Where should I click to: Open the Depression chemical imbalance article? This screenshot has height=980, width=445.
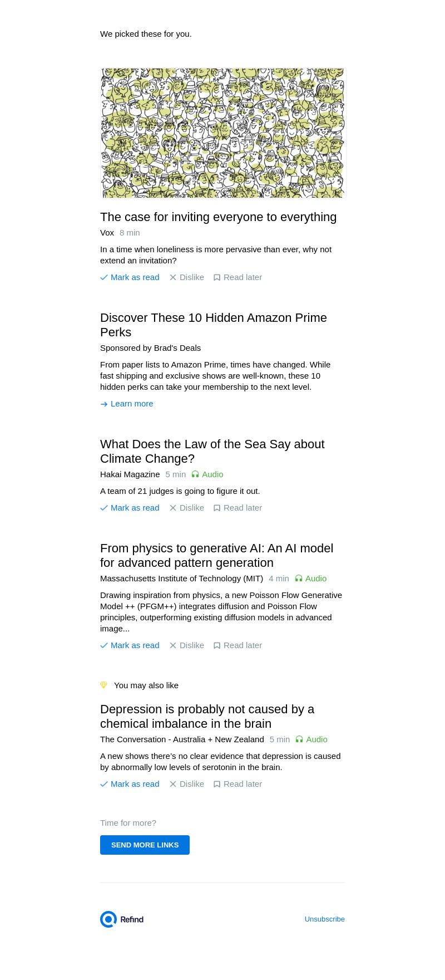[207, 716]
